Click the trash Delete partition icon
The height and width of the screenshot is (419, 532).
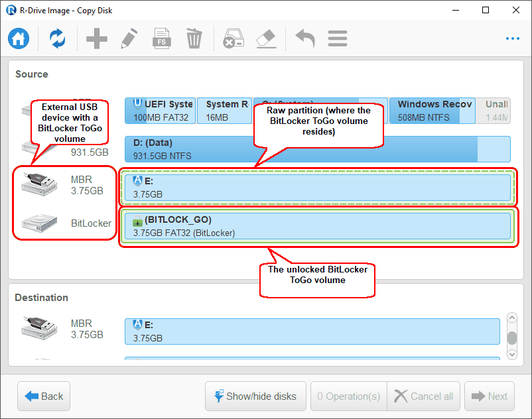pos(194,38)
